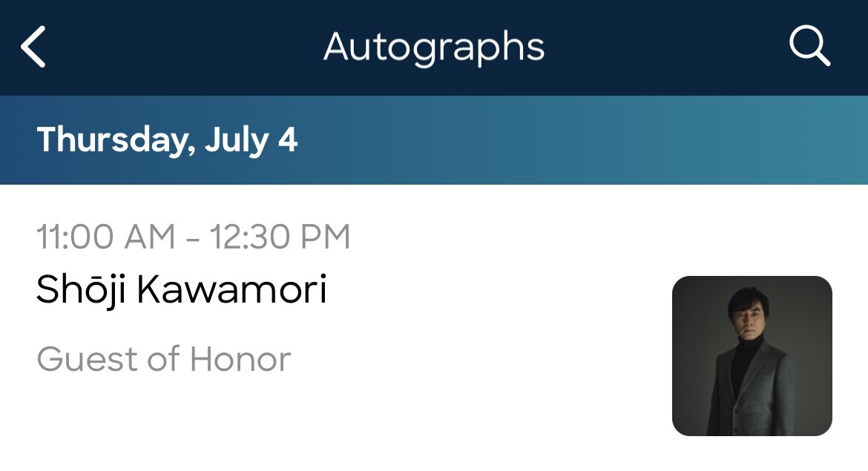Tap the Guest of Honor label

pyautogui.click(x=164, y=359)
